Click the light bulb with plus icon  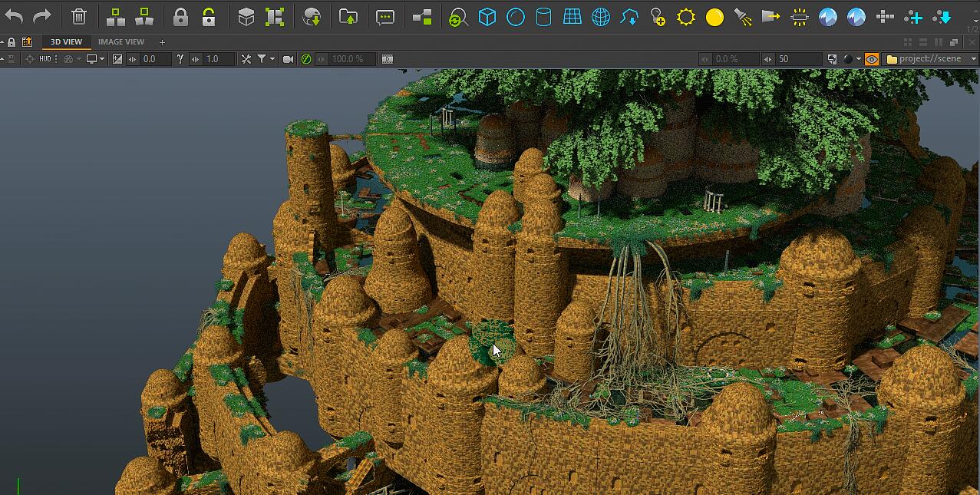pos(658,16)
